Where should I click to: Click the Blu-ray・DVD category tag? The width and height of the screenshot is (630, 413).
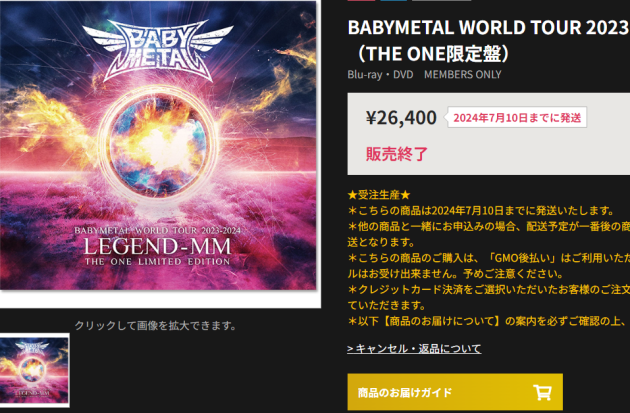pyautogui.click(x=380, y=74)
